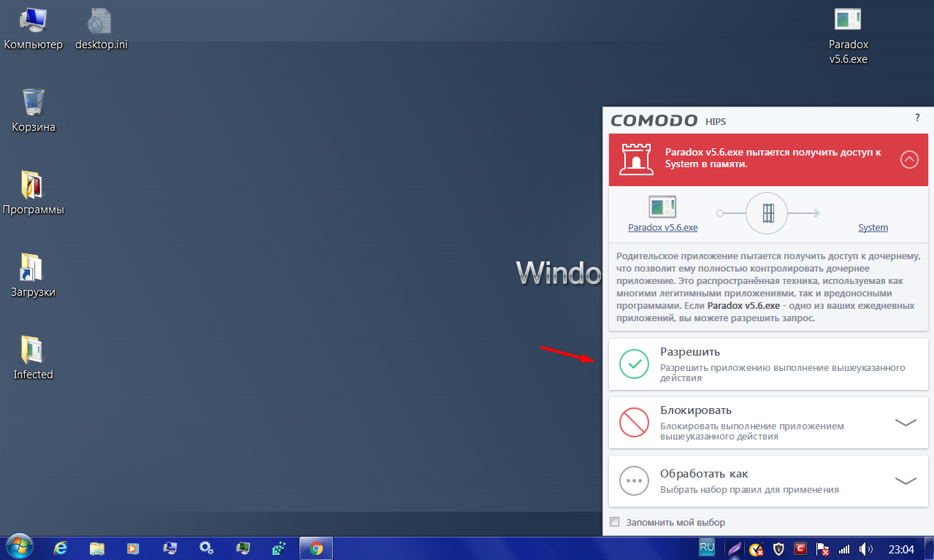
Task: Collapse the alert details with the circled chevron
Action: 909,158
